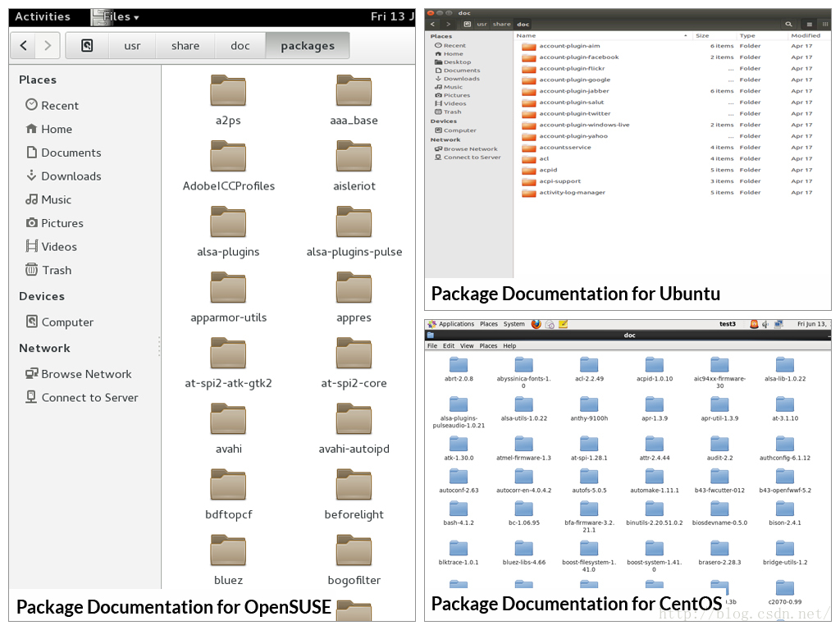Open the notes icon in CentOS panel
The image size is (840, 630).
click(x=563, y=324)
